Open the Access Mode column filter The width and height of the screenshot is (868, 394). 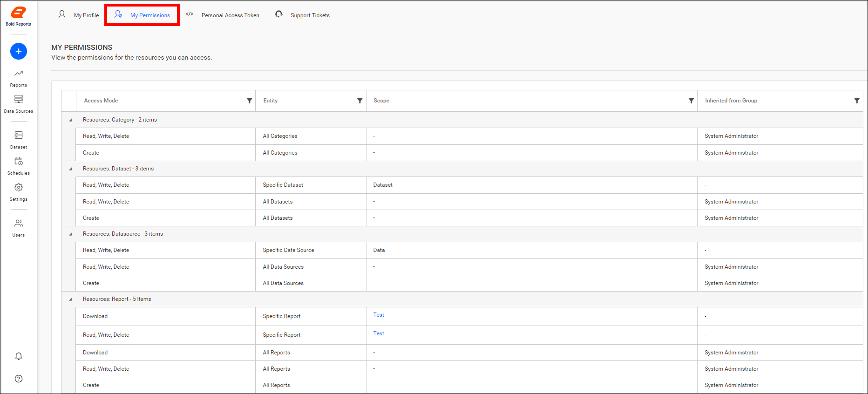tap(250, 101)
